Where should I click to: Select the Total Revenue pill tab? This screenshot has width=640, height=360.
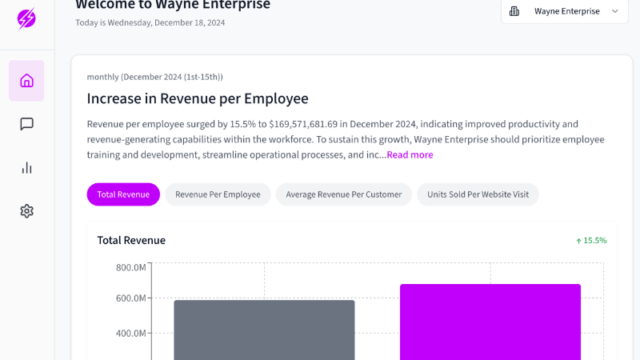123,194
